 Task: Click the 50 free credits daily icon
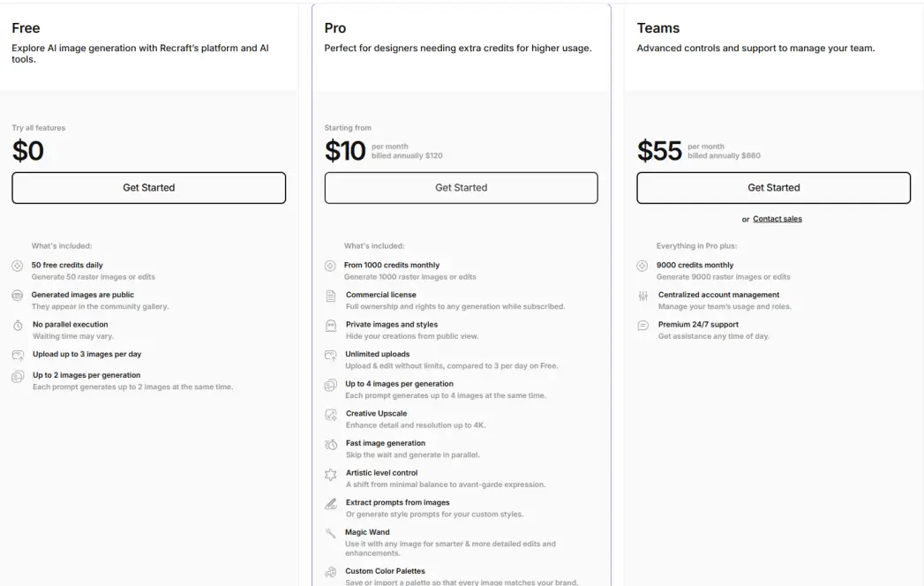point(18,266)
